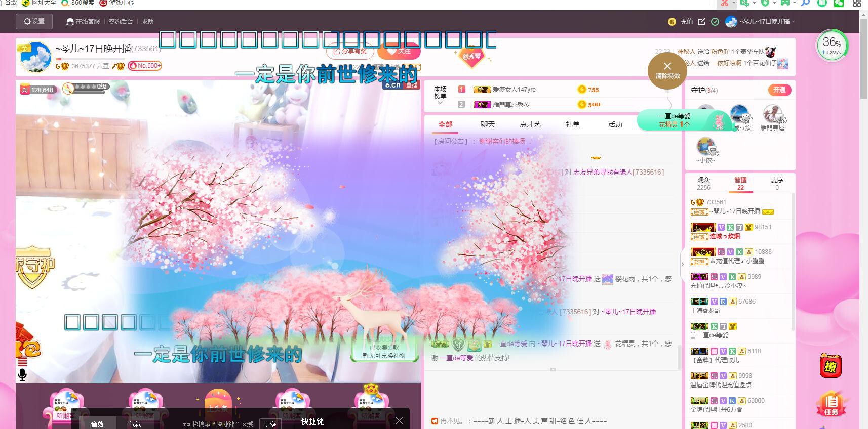Click the 更多 more button

270,424
